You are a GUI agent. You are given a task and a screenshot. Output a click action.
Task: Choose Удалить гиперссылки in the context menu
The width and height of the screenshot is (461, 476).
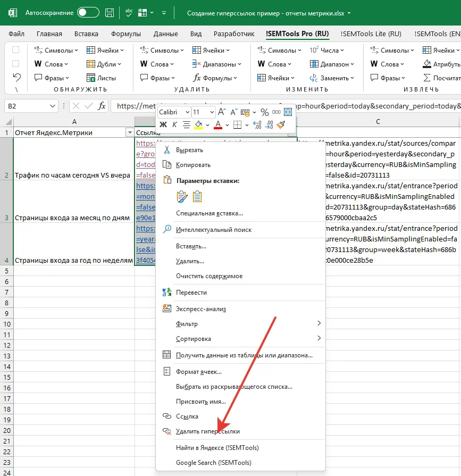(240, 431)
